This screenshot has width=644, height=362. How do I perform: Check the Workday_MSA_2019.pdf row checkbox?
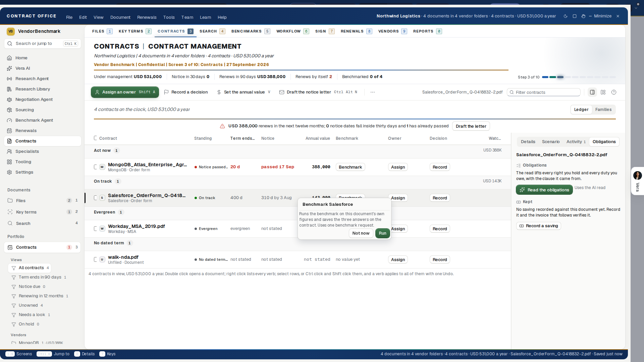pos(96,229)
